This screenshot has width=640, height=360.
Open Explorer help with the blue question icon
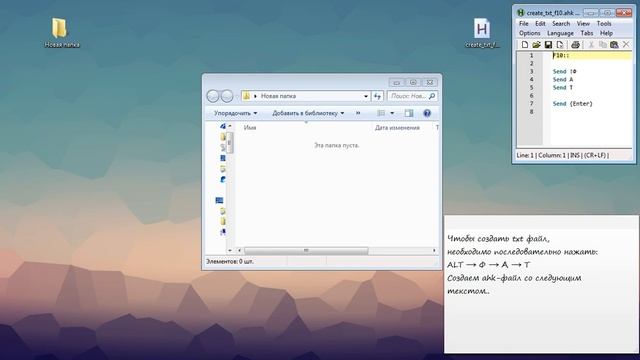427,113
